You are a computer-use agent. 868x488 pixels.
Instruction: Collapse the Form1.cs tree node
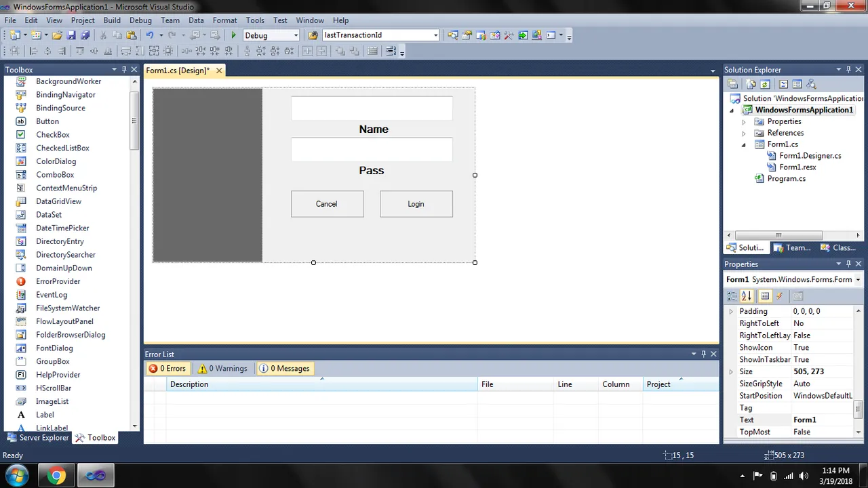[744, 145]
